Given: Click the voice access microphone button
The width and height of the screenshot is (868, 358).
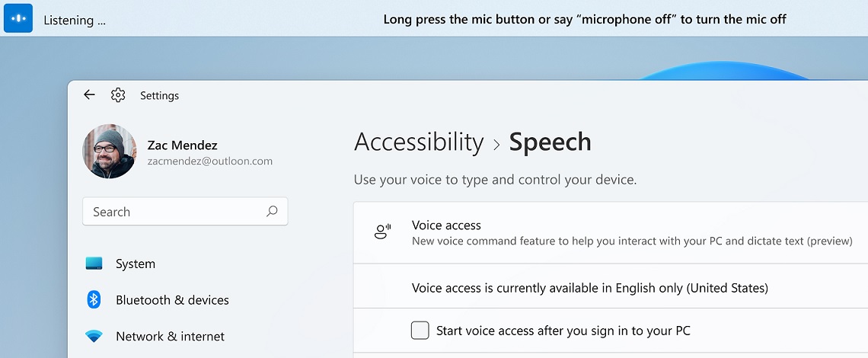Looking at the screenshot, I should (18, 18).
